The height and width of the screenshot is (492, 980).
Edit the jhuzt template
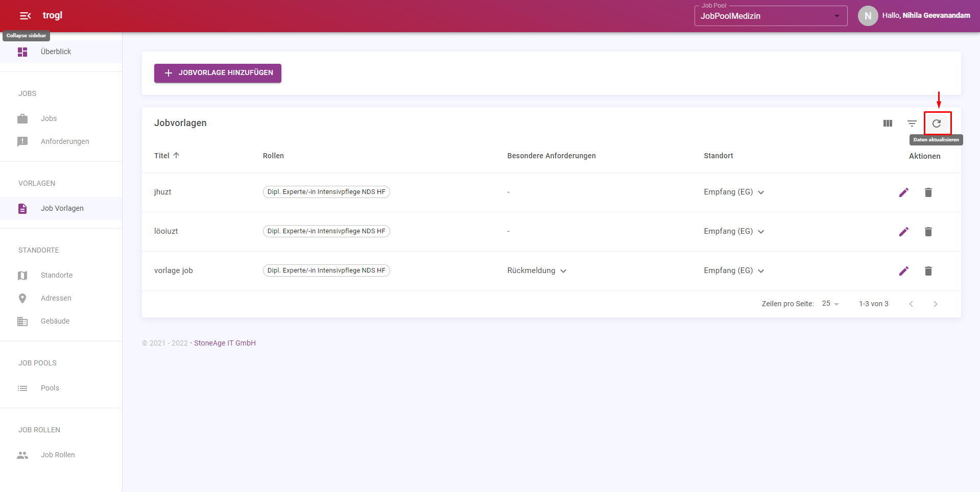(x=904, y=192)
